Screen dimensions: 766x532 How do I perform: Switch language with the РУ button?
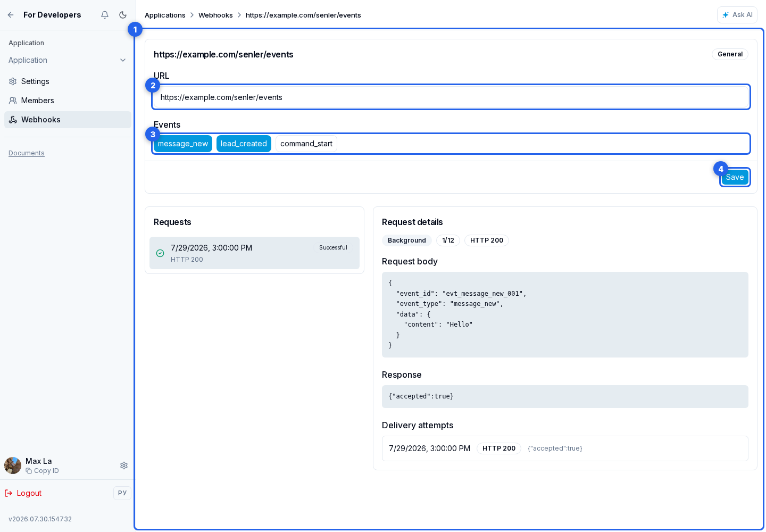coord(122,493)
